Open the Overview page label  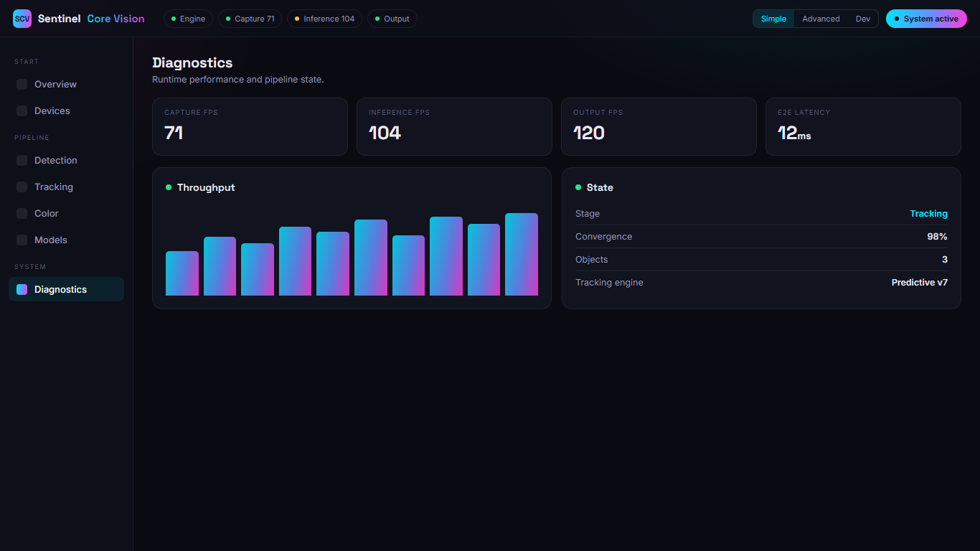55,85
